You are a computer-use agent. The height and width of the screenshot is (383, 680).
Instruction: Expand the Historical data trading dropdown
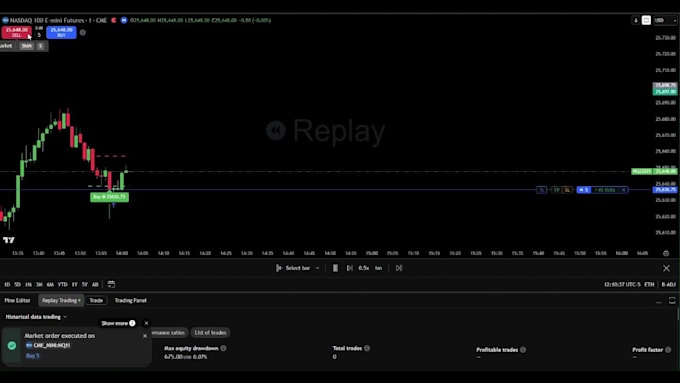point(36,317)
